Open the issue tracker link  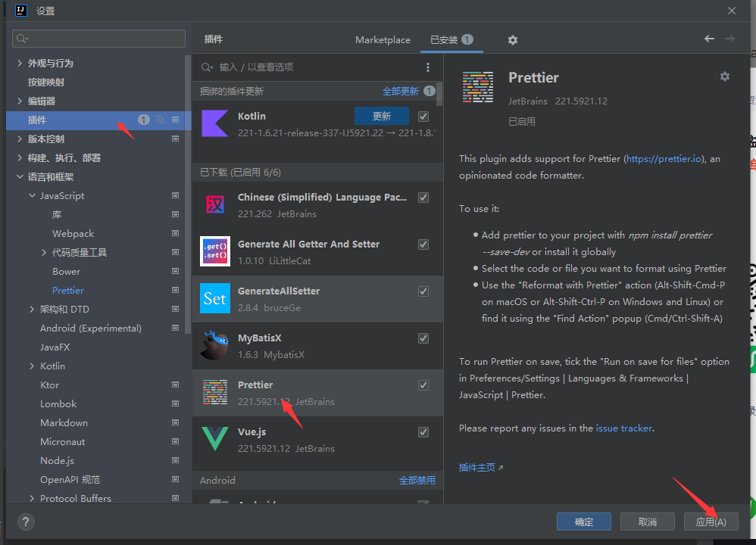(624, 428)
